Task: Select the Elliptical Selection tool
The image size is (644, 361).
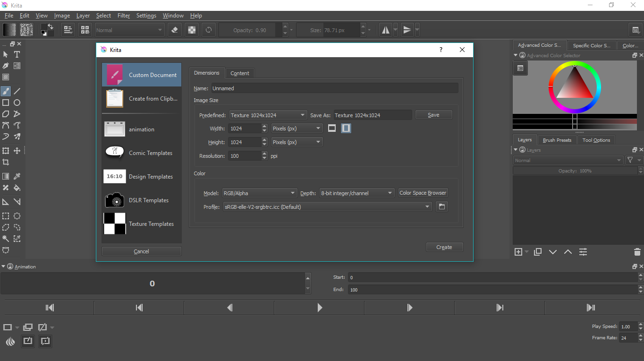Action: pyautogui.click(x=17, y=216)
